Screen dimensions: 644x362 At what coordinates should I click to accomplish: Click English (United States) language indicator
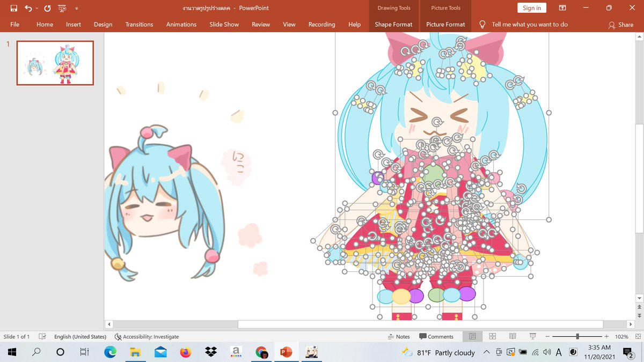[x=80, y=336]
